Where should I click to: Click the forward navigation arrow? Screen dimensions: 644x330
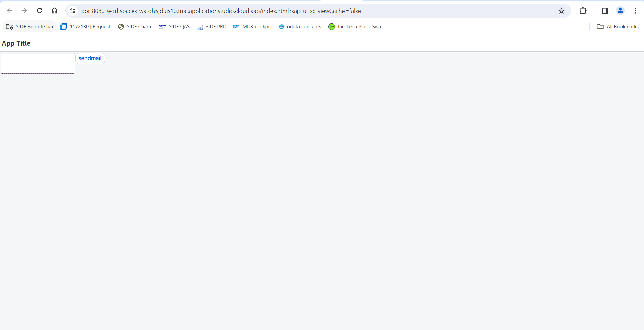tap(24, 11)
